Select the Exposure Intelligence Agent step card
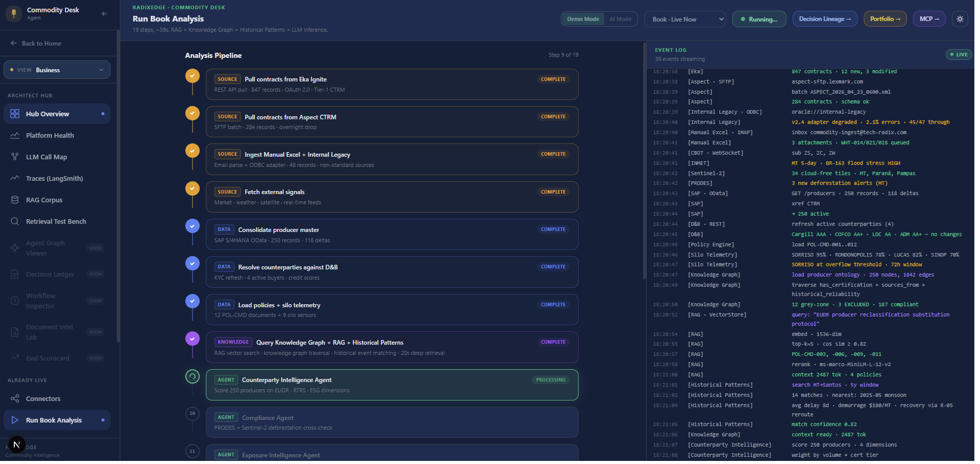This screenshot has width=980, height=464. [392, 453]
